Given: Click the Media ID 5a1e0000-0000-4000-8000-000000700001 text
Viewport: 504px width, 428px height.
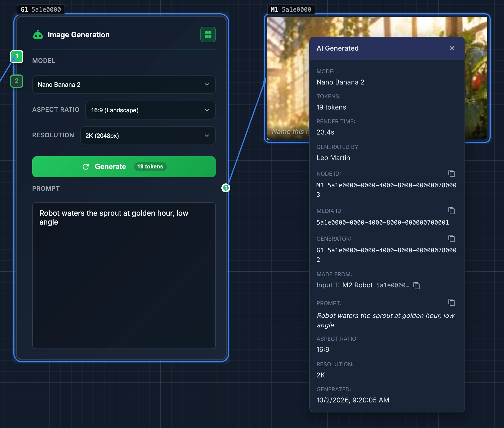Looking at the screenshot, I should (382, 222).
